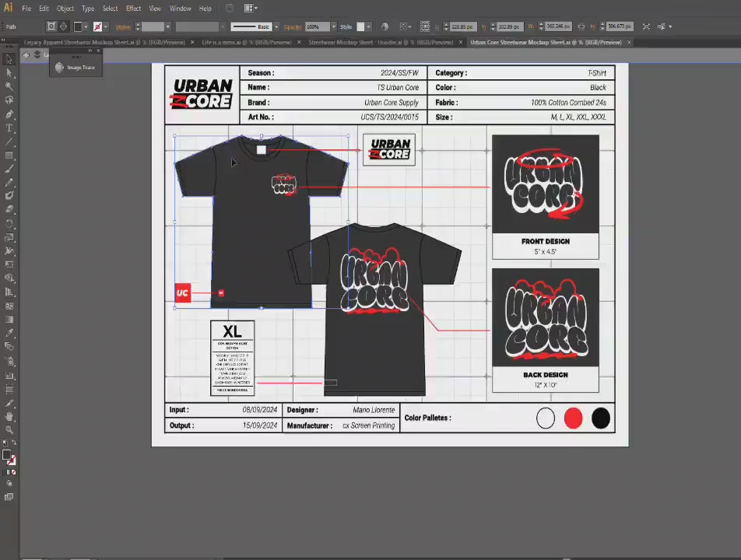Select the Magic Wand tool
Image resolution: width=741 pixels, height=560 pixels.
(x=9, y=86)
